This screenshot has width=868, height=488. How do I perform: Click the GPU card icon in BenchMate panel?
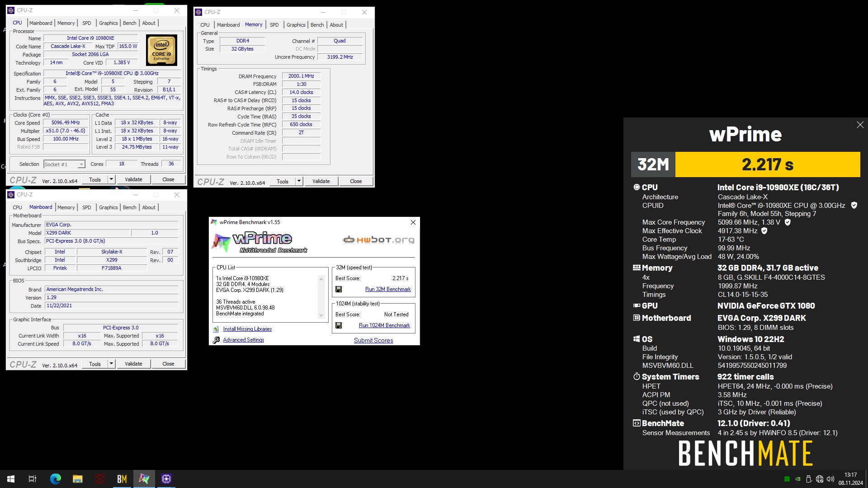tap(637, 306)
